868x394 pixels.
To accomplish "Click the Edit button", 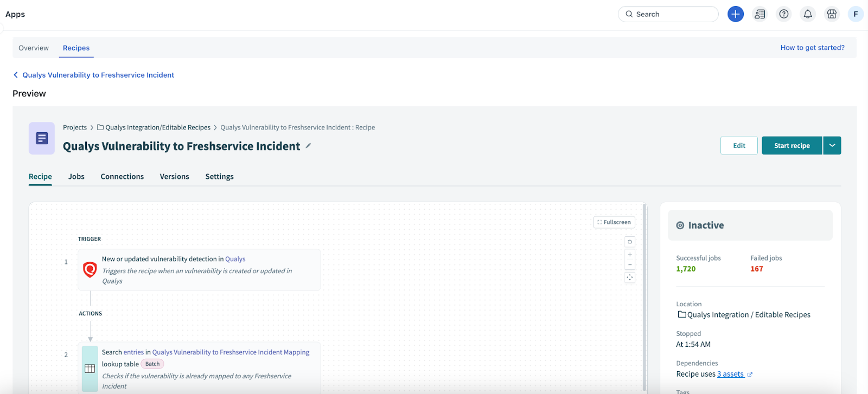I will click(739, 145).
